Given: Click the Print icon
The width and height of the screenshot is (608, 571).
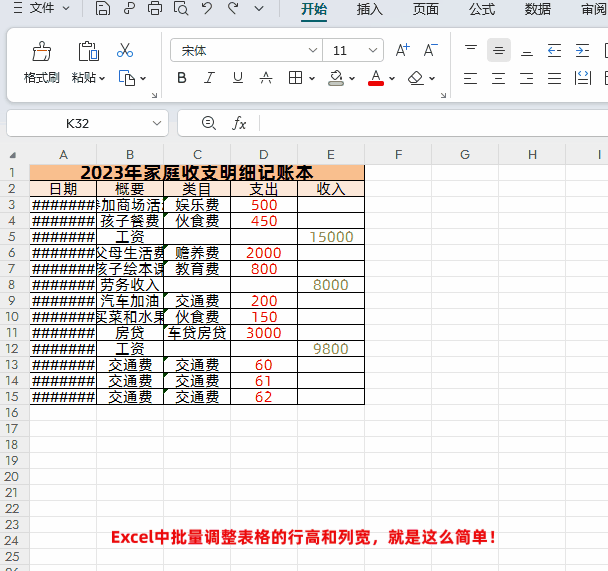Looking at the screenshot, I should (x=155, y=8).
